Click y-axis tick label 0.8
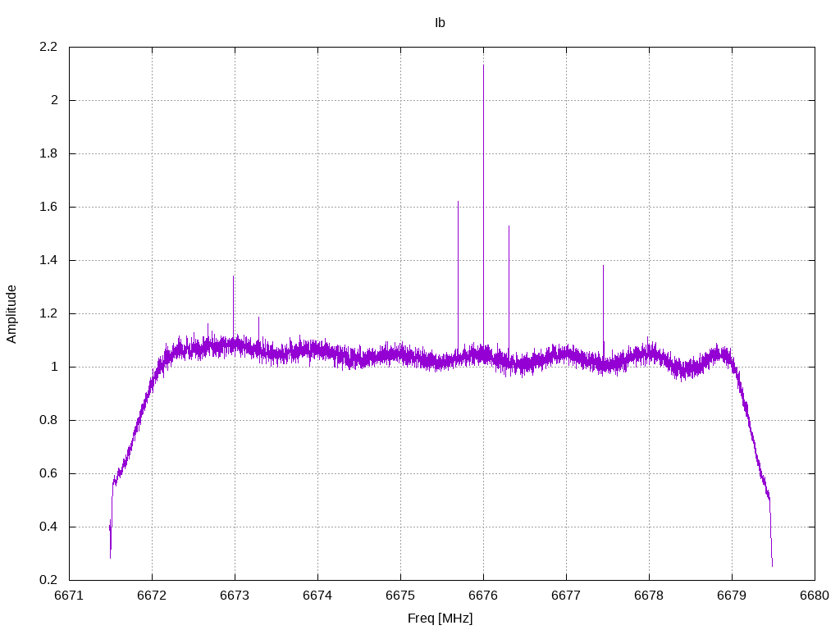 pyautogui.click(x=48, y=420)
